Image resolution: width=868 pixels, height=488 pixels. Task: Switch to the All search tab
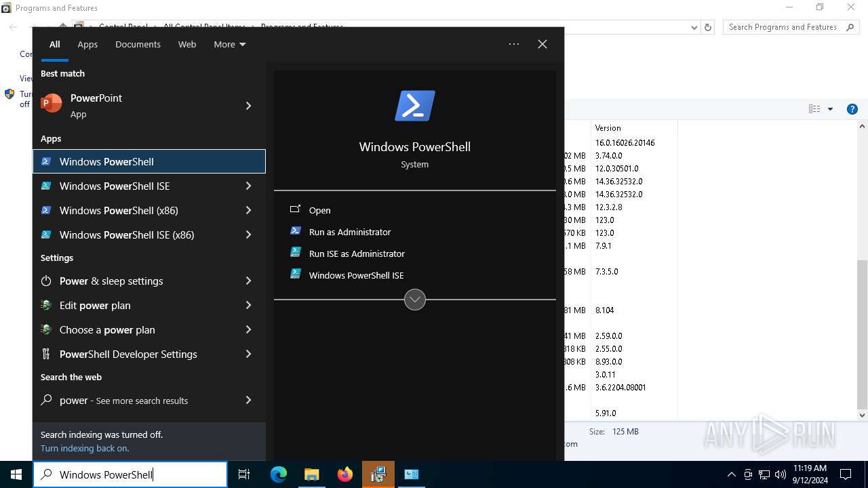[55, 44]
